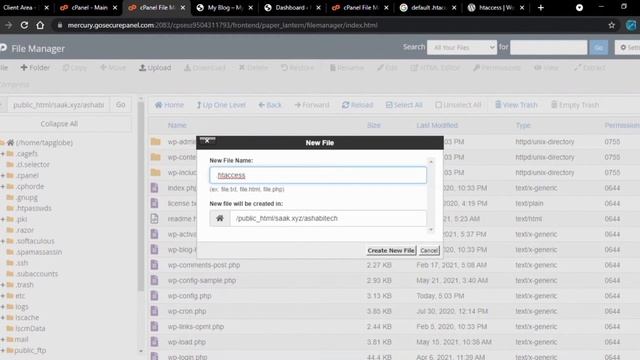Select wp-comments-post.php file
Screen dimensions: 640x360
click(204, 265)
